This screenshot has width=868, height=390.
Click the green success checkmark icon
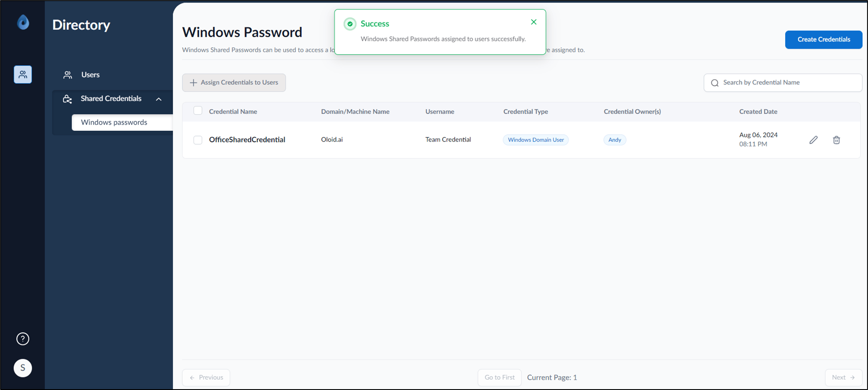[x=350, y=24]
